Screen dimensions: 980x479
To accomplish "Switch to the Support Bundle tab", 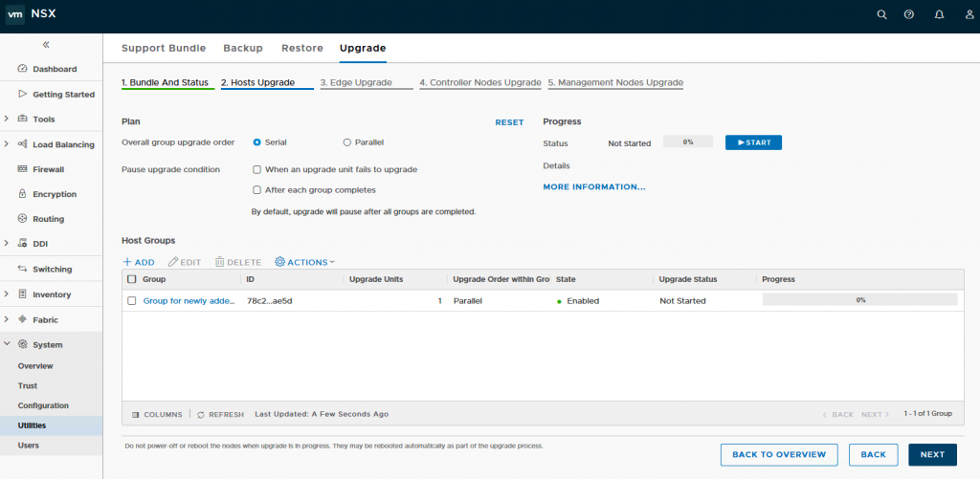I will (163, 48).
